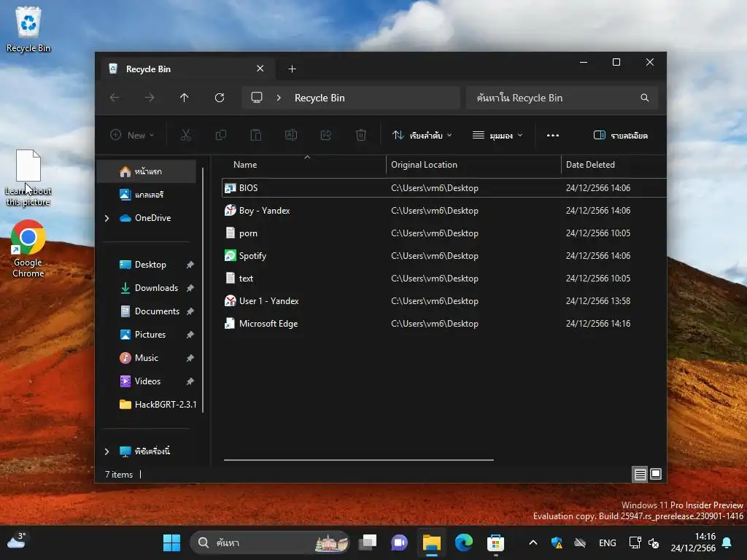Go forward with the right arrow

point(150,98)
